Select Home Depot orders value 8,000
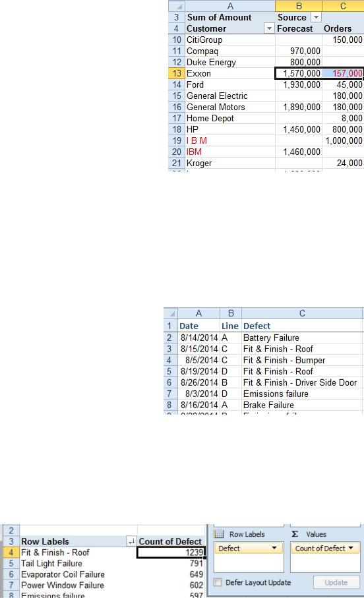The width and height of the screenshot is (364, 598). click(343, 118)
